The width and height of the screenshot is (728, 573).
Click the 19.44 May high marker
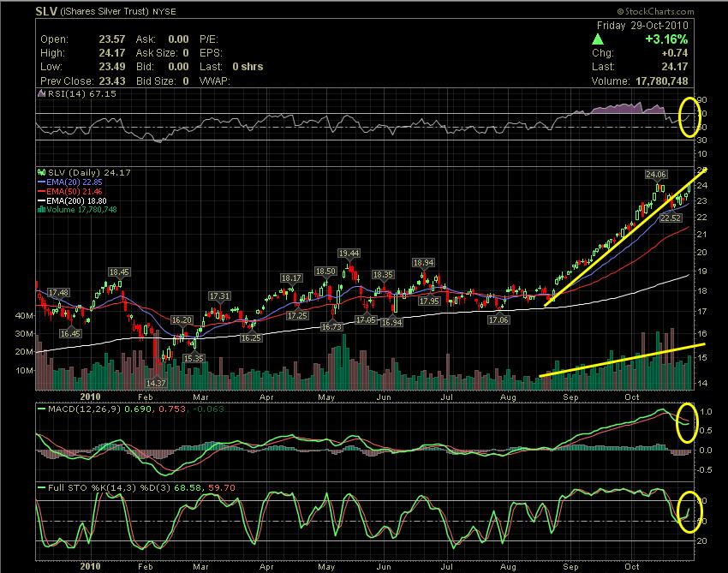click(x=349, y=253)
